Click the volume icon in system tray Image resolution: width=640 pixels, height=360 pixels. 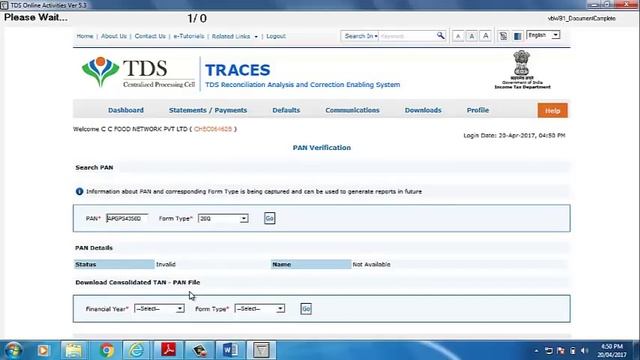tap(584, 351)
